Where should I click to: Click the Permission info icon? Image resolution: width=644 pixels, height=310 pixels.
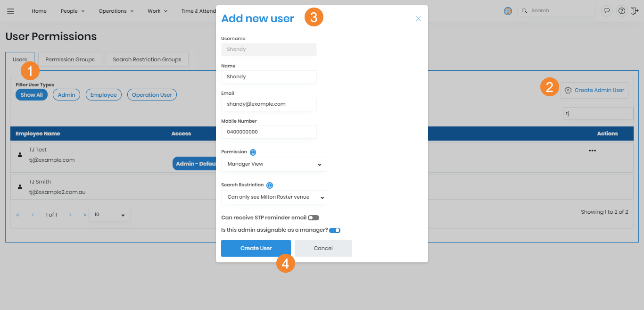(253, 152)
